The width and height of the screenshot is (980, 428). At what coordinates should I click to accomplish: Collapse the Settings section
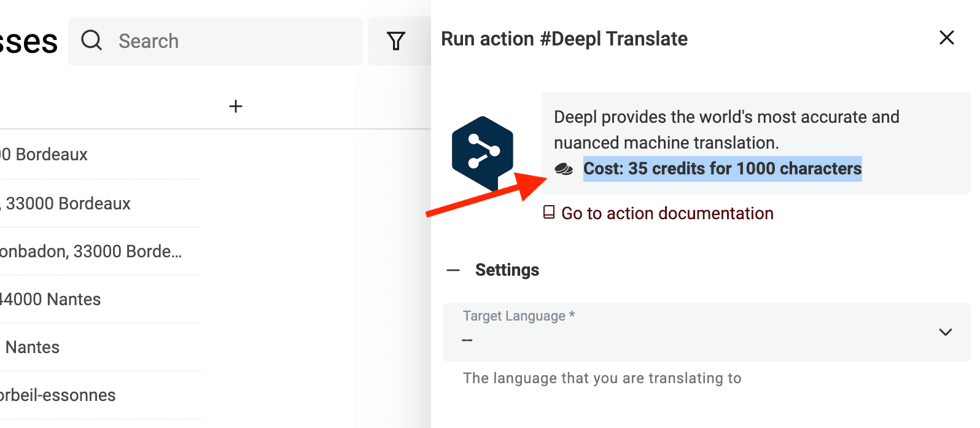454,270
